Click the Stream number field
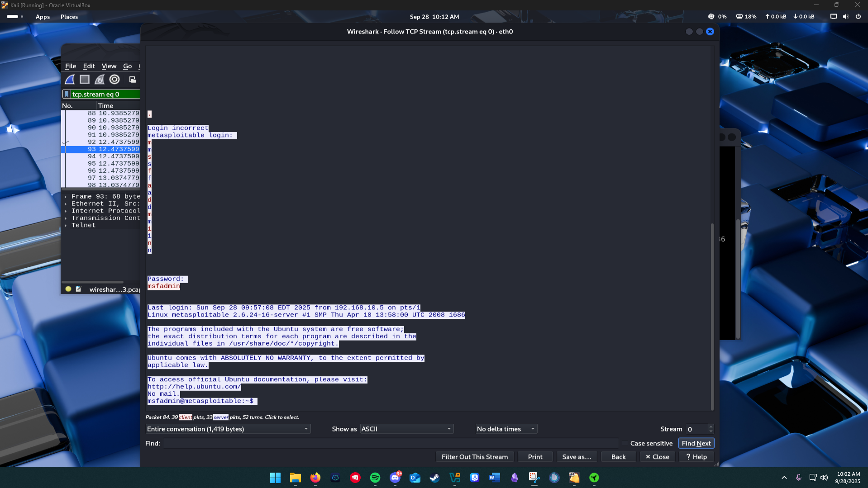Image resolution: width=868 pixels, height=488 pixels. pyautogui.click(x=697, y=429)
